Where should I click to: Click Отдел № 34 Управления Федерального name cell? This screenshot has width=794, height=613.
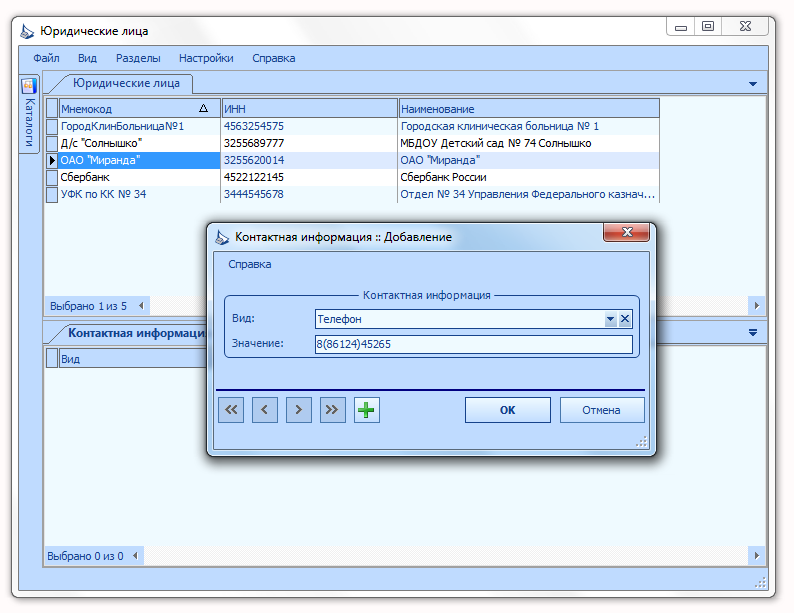(x=529, y=194)
